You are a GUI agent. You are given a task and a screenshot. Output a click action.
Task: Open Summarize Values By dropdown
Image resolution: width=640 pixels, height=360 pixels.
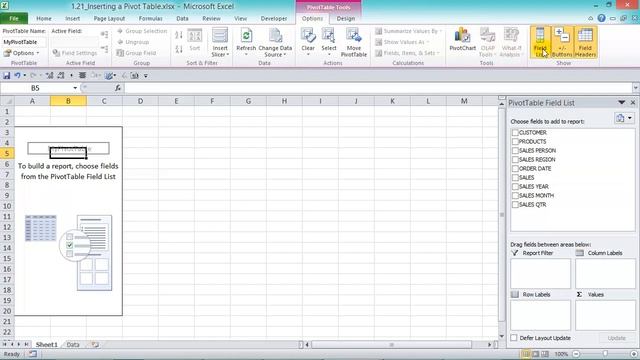tap(408, 31)
